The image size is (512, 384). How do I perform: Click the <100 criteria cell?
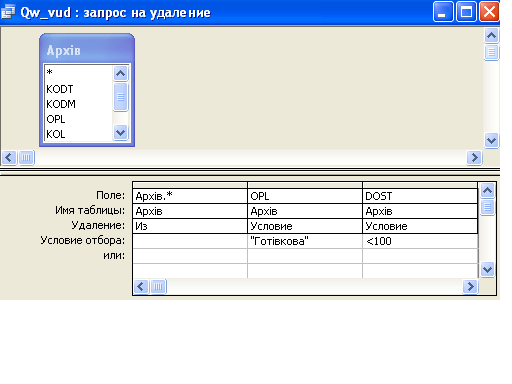pos(420,241)
